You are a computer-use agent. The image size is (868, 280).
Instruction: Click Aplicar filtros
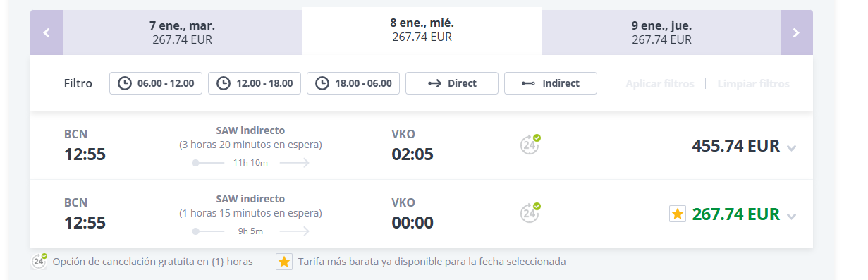(660, 83)
